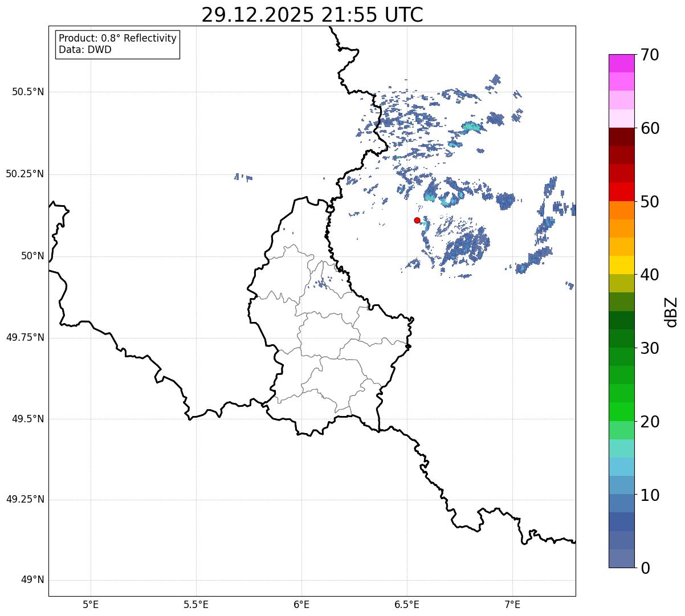Click the bright green colorbar segment at 20
685x616 pixels.
pyautogui.click(x=622, y=411)
